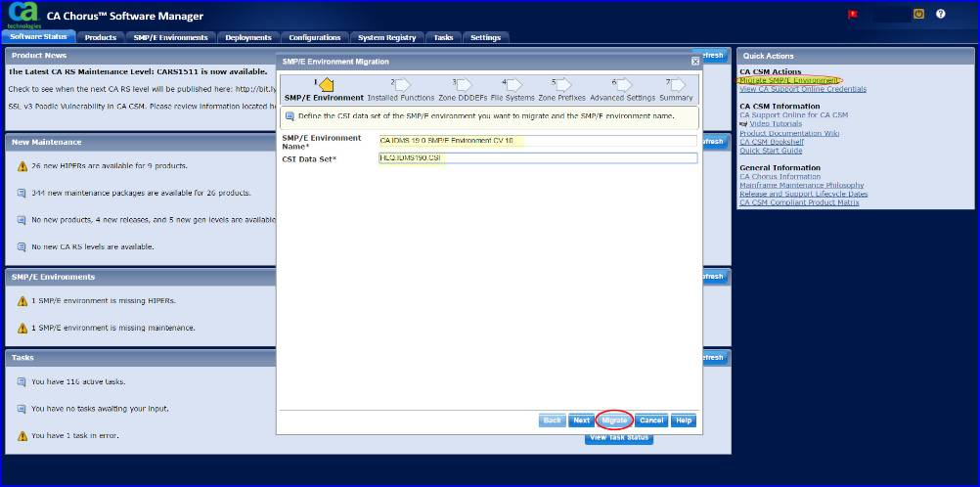This screenshot has height=487, width=980.
Task: Go to wizard step 2 Installed Functions
Action: (401, 85)
